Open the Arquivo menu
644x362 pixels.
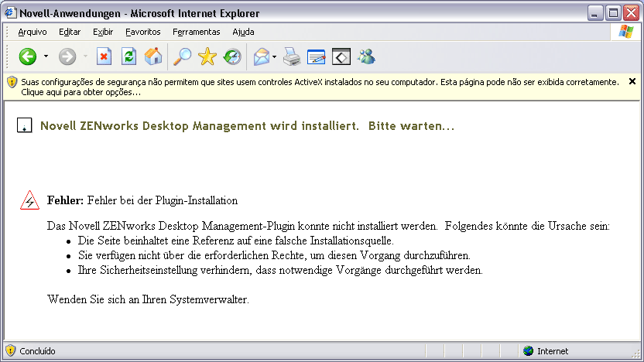[33, 32]
